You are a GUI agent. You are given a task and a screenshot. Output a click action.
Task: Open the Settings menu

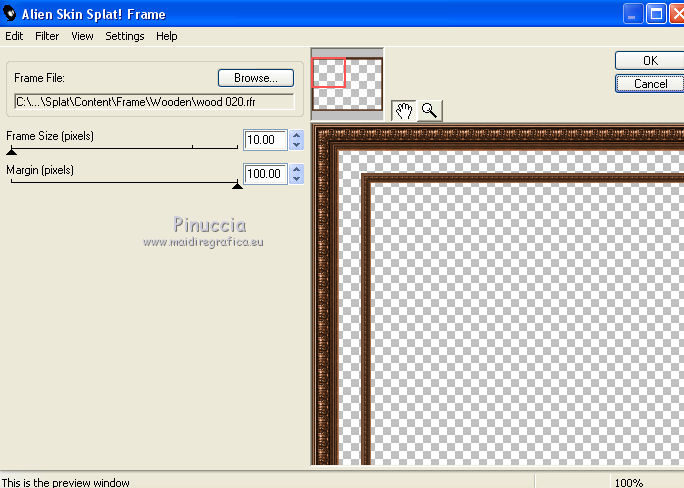click(x=125, y=36)
